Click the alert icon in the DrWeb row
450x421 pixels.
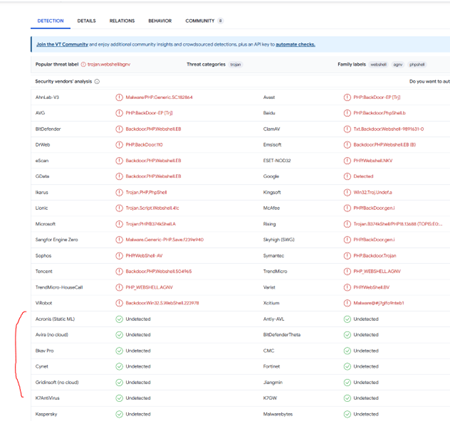tap(119, 145)
